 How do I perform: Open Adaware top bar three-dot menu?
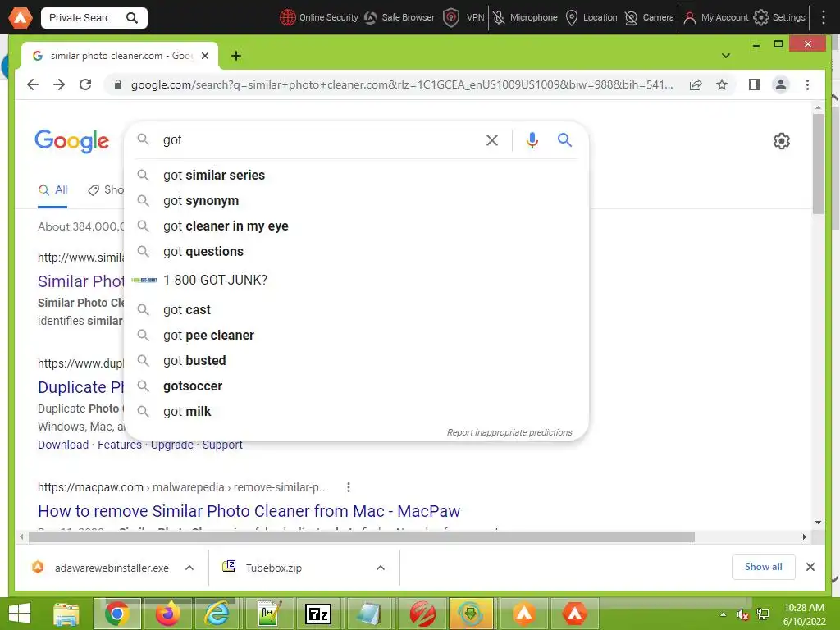[824, 18]
